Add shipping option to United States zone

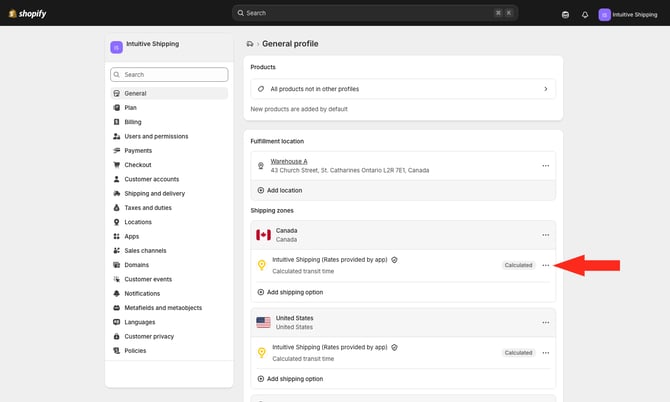pyautogui.click(x=290, y=379)
